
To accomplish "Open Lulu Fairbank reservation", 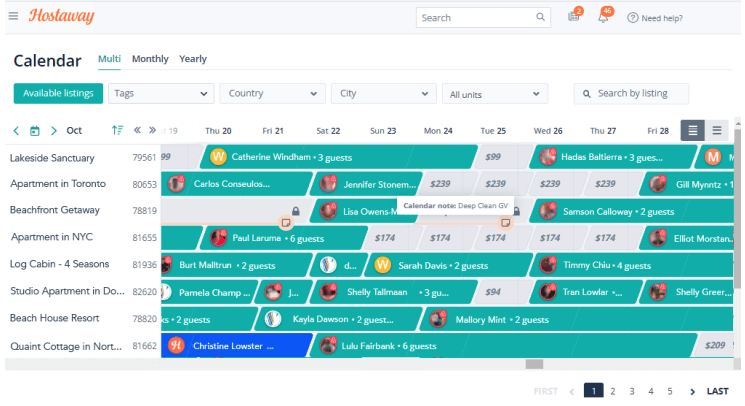I will click(x=503, y=346).
